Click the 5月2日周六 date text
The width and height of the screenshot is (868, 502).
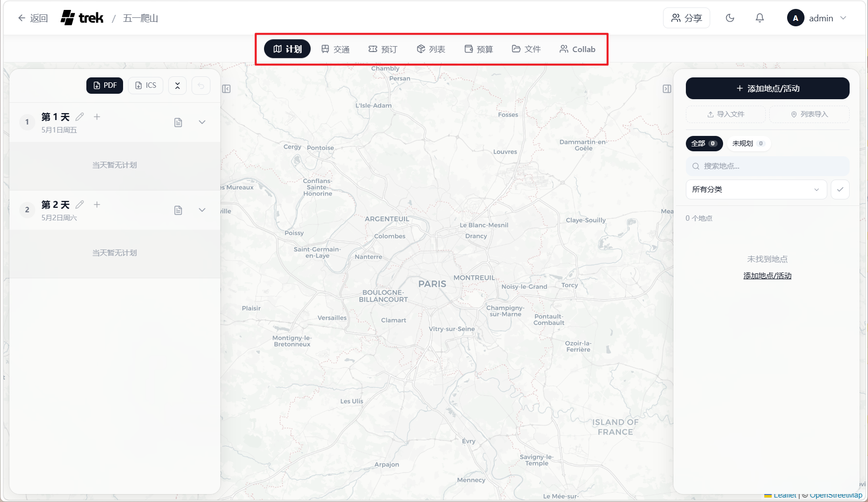click(59, 218)
